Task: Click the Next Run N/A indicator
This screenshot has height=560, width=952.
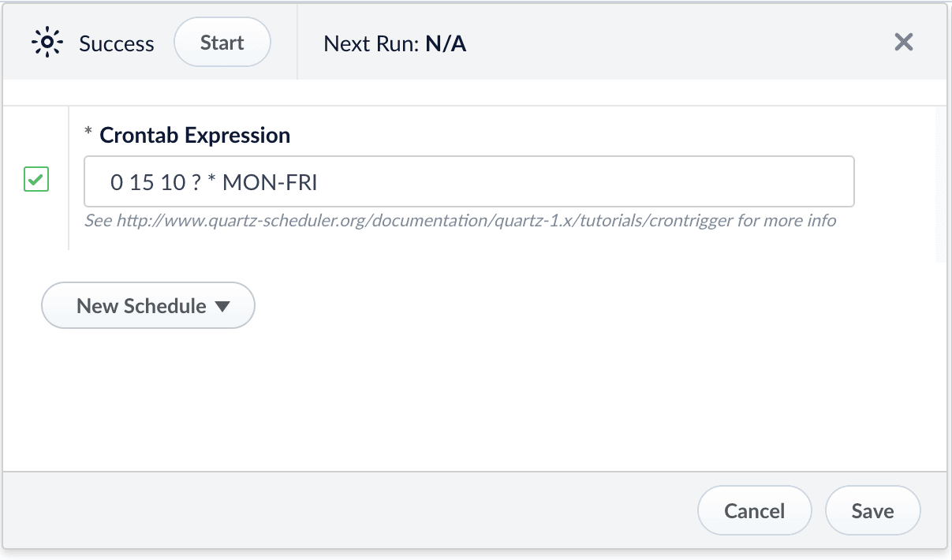Action: [x=395, y=43]
